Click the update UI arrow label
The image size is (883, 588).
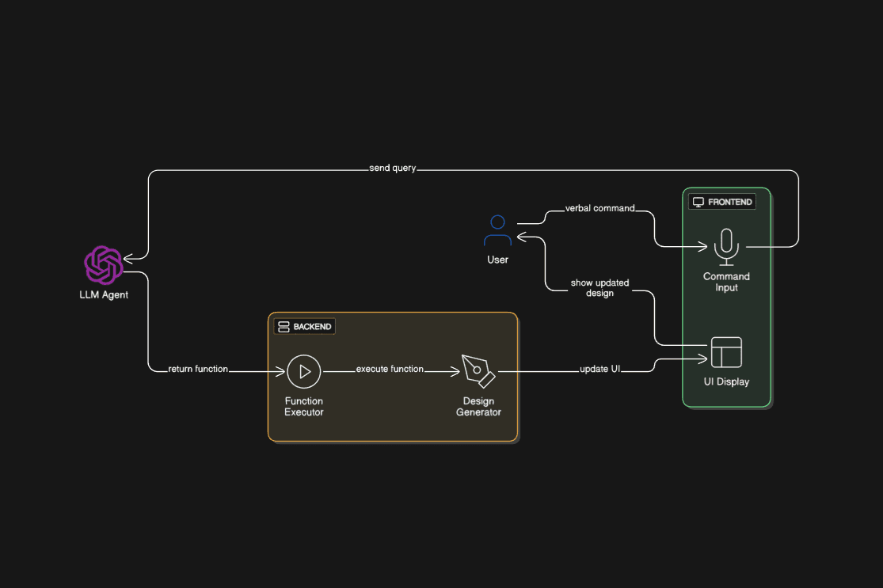598,369
